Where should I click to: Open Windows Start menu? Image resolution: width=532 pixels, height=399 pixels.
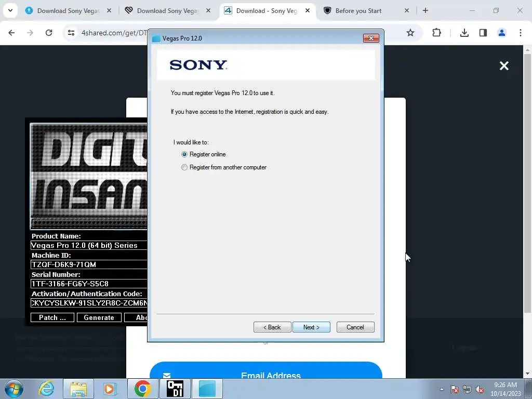coord(14,389)
